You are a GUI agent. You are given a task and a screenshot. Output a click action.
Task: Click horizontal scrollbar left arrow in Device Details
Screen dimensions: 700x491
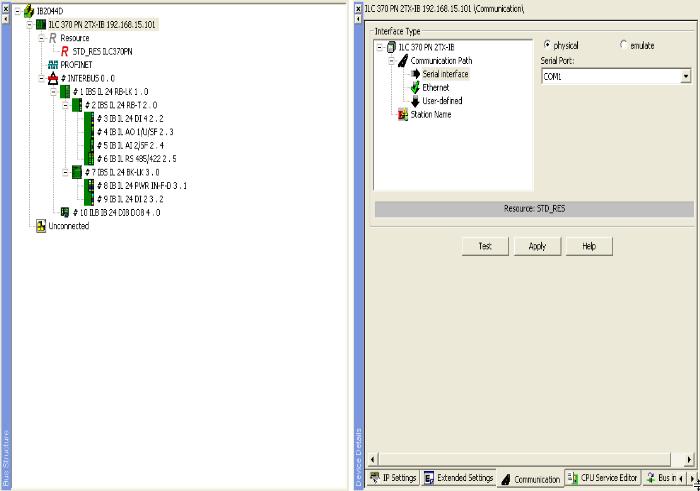coord(373,459)
